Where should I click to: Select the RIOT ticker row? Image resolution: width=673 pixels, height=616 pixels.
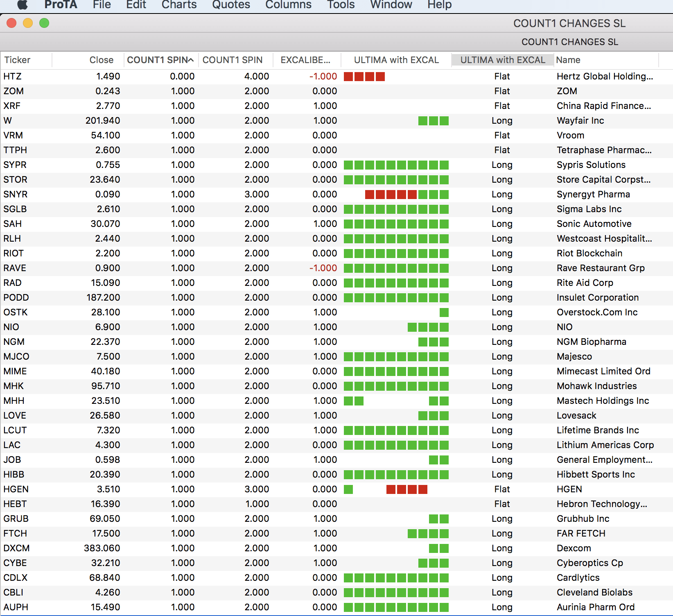click(14, 254)
